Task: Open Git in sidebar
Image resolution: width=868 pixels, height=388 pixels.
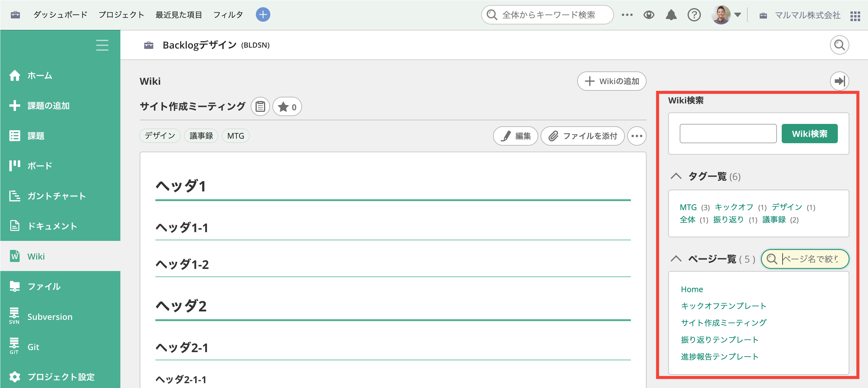Action: click(60, 347)
